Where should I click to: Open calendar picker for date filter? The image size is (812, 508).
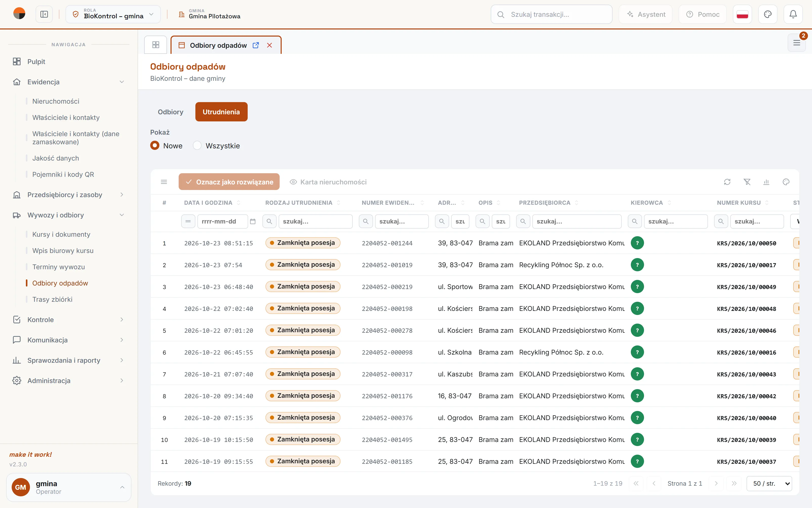253,221
